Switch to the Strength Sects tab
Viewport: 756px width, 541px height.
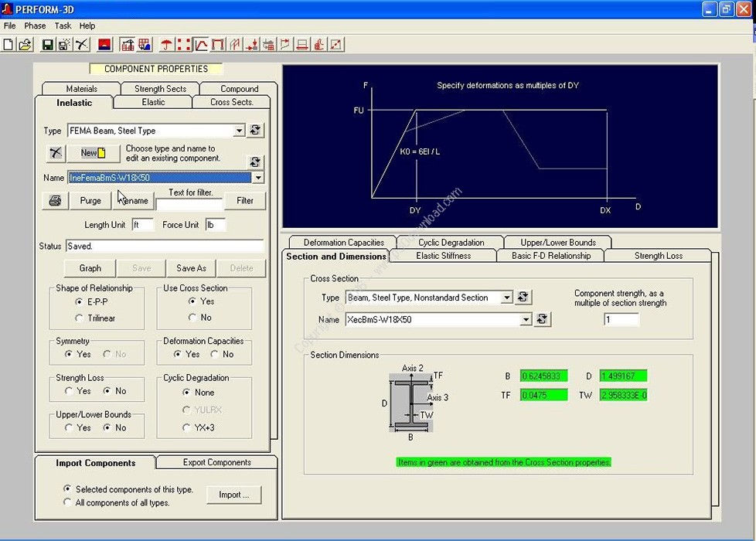161,89
